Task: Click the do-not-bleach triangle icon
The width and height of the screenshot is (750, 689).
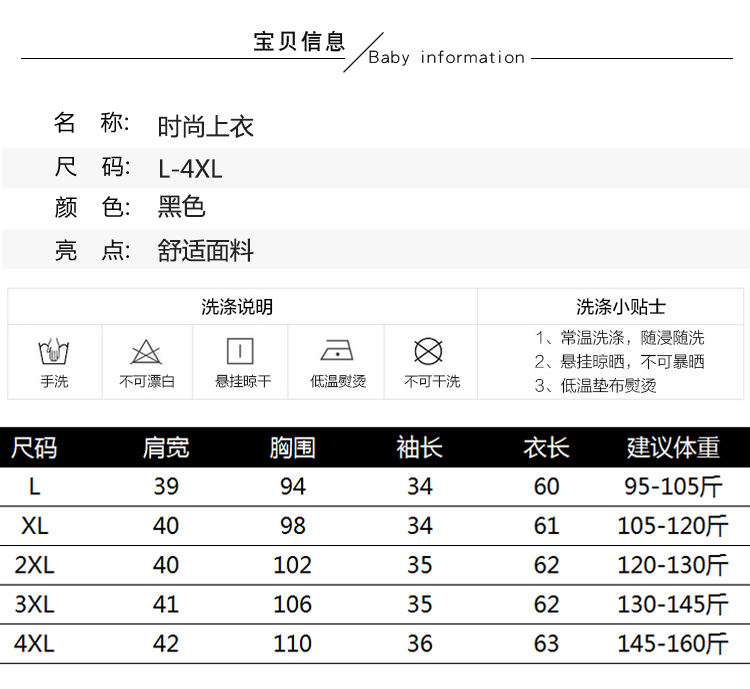Action: [x=146, y=352]
